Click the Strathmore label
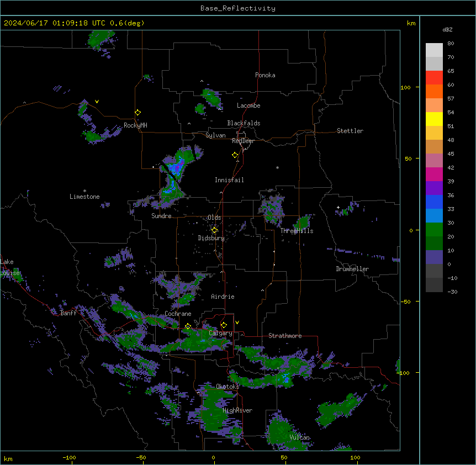Viewport: 476px width, 465px height. (x=285, y=336)
